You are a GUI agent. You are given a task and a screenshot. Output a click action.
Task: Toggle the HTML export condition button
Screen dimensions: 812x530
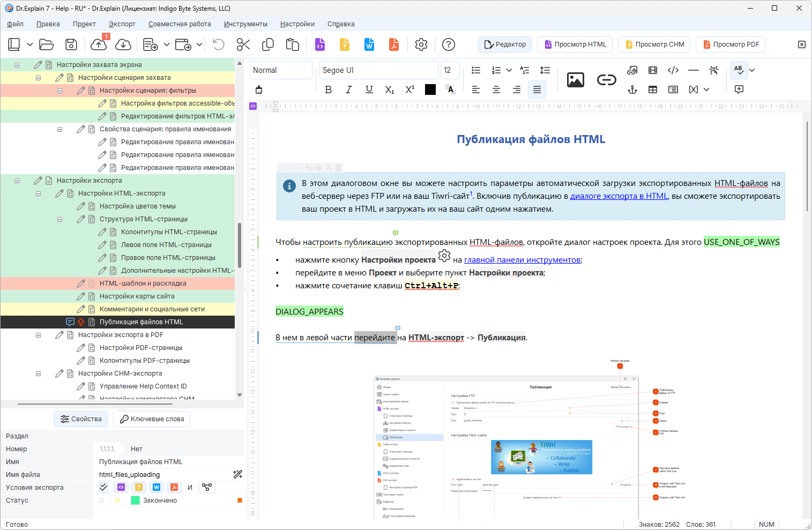tap(121, 487)
